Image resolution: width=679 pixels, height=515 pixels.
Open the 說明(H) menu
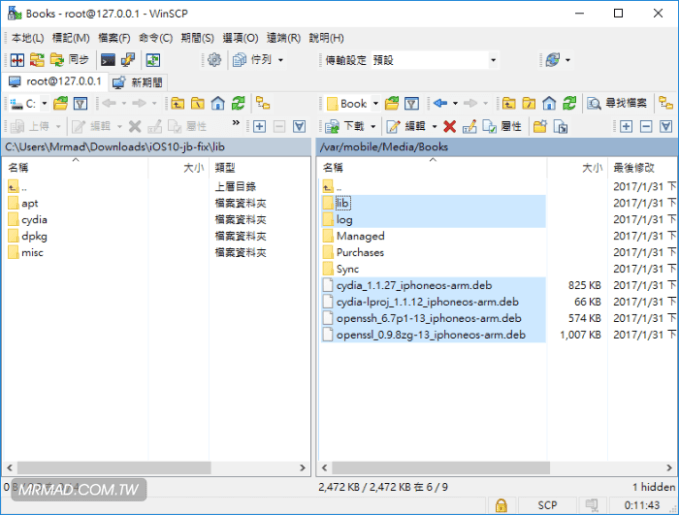tap(326, 38)
